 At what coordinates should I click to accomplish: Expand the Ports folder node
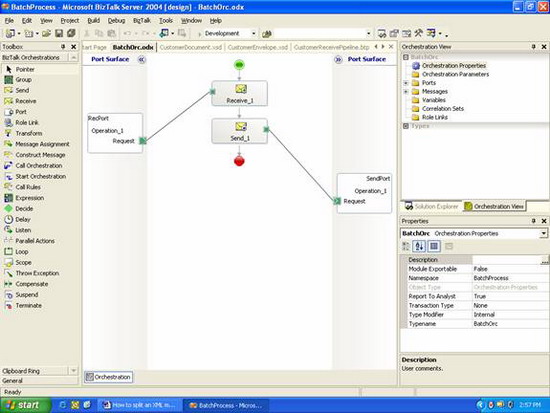coord(406,83)
